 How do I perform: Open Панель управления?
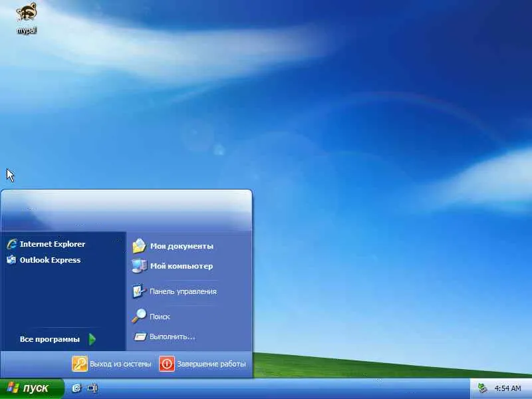174,291
